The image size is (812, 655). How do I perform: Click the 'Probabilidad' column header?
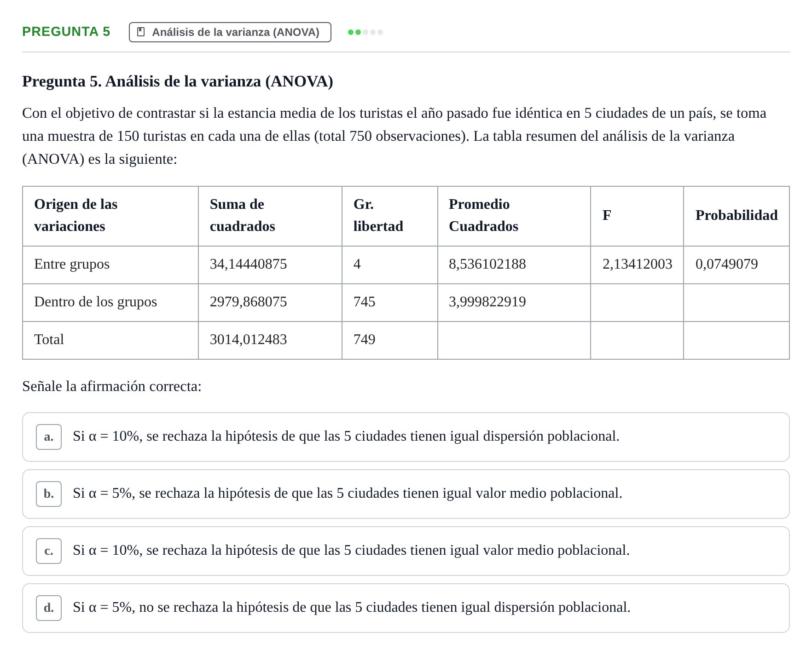pos(737,215)
